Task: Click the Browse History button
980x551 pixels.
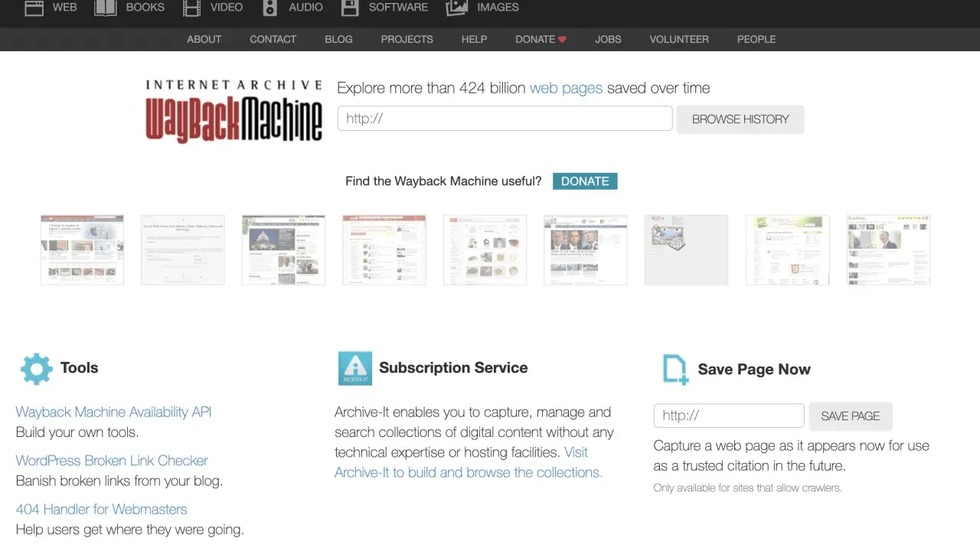Action: (x=740, y=119)
